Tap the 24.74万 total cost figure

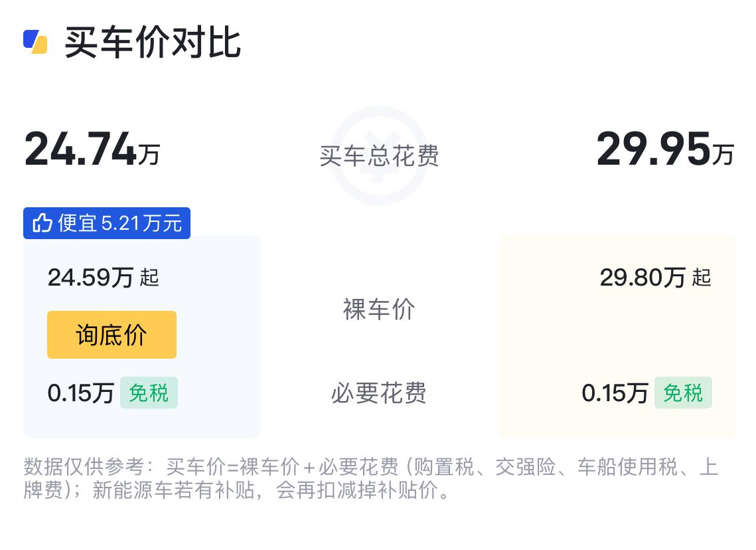(92, 149)
